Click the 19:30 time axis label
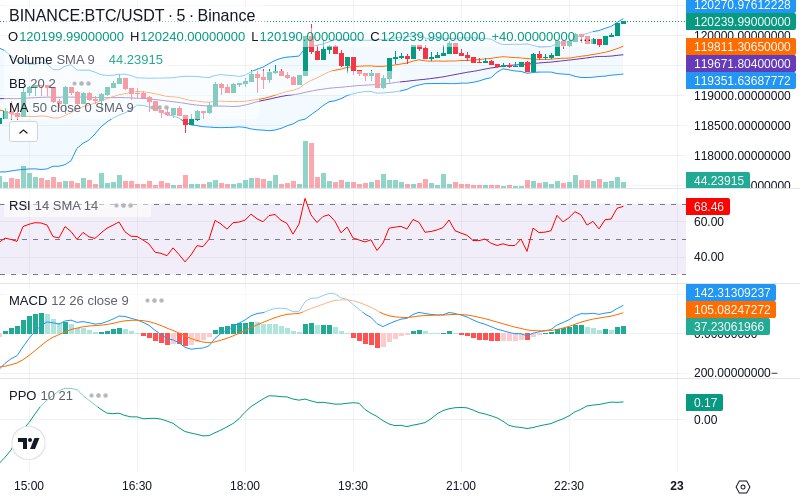This screenshot has height=500, width=800. [x=353, y=486]
